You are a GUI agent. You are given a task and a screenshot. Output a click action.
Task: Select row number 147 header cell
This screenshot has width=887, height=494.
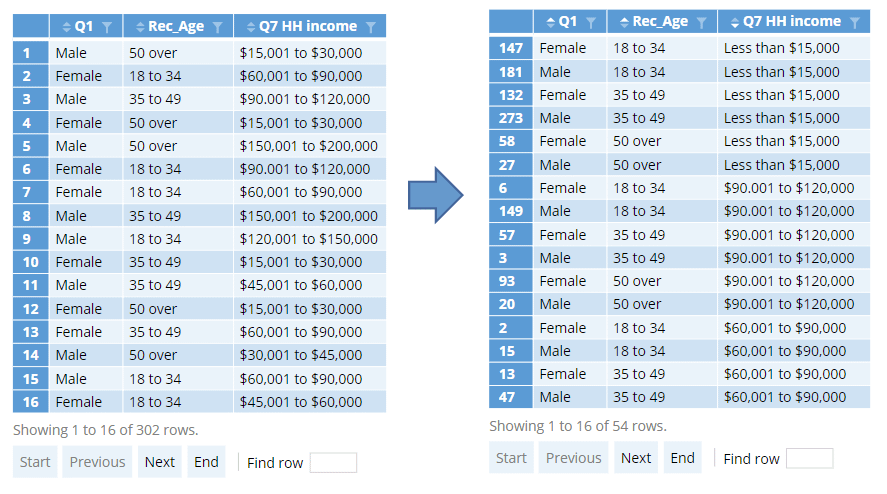coord(511,48)
